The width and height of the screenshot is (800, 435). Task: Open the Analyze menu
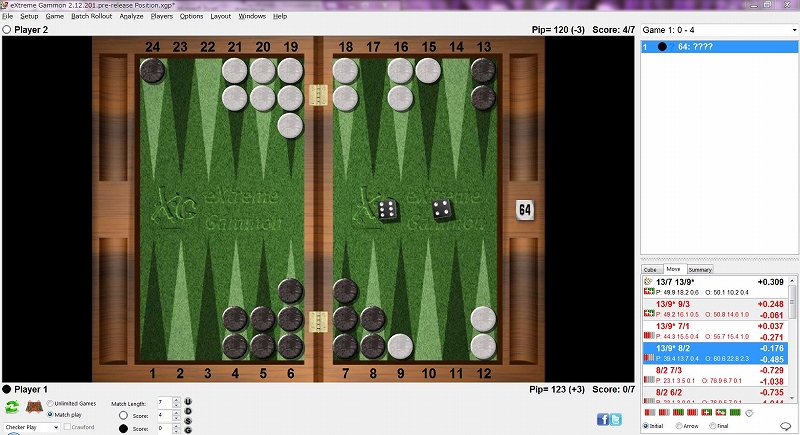[x=131, y=16]
